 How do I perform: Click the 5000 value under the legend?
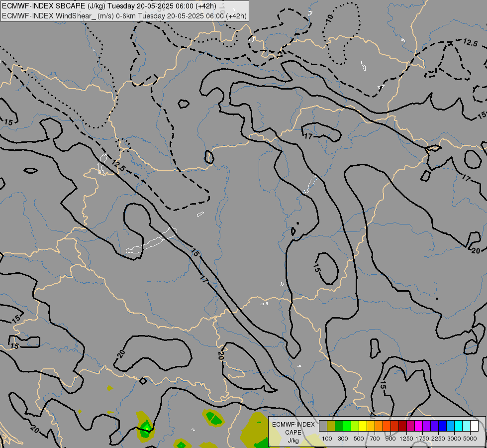tap(470, 439)
